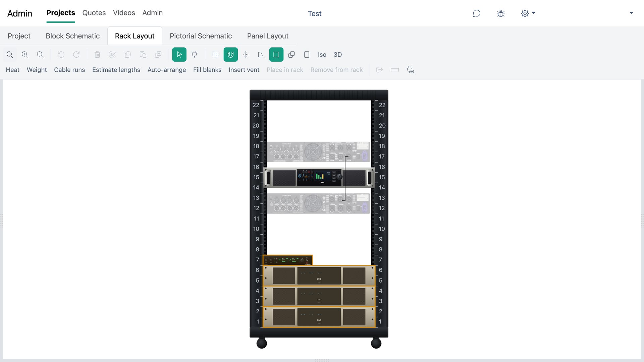
Task: Click the angle measure icon
Action: (x=261, y=55)
